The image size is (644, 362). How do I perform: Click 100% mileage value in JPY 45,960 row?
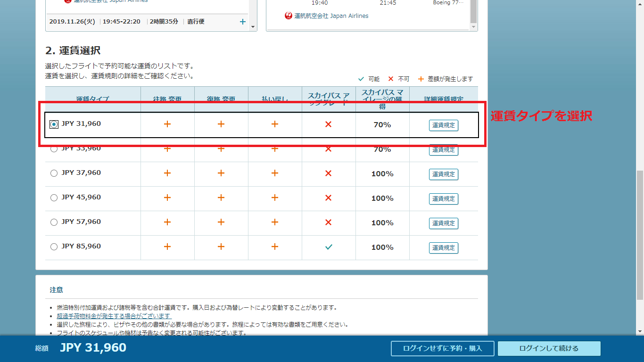(382, 198)
